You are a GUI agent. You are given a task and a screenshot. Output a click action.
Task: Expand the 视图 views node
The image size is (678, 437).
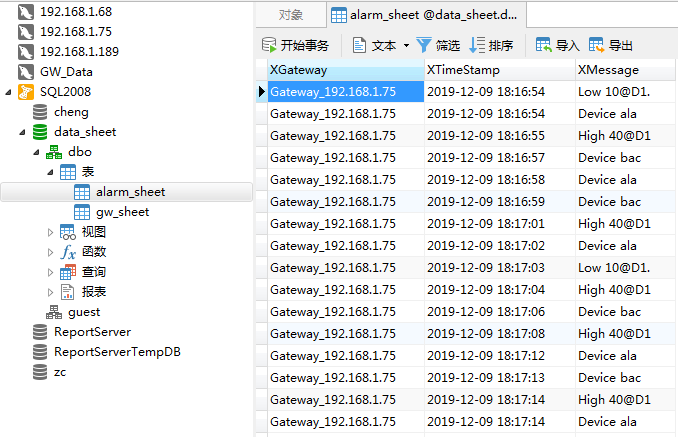coord(51,233)
